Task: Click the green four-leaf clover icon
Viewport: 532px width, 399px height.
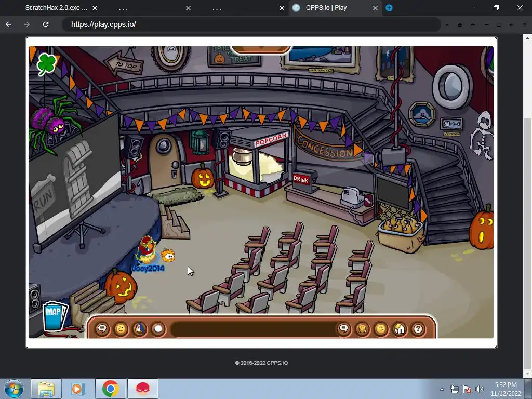Action: click(x=46, y=63)
